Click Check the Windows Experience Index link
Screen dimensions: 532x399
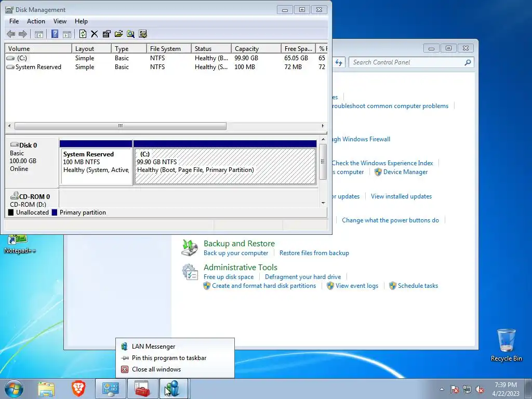point(382,163)
